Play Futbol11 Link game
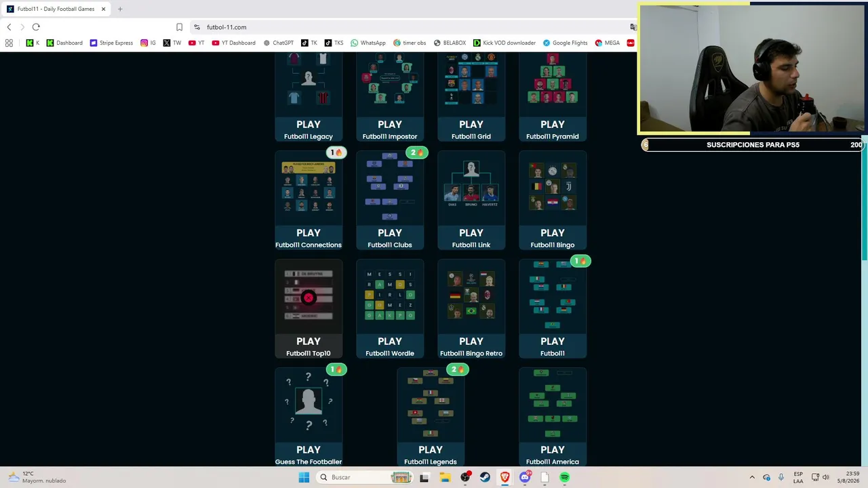This screenshot has width=868, height=488. [x=471, y=232]
